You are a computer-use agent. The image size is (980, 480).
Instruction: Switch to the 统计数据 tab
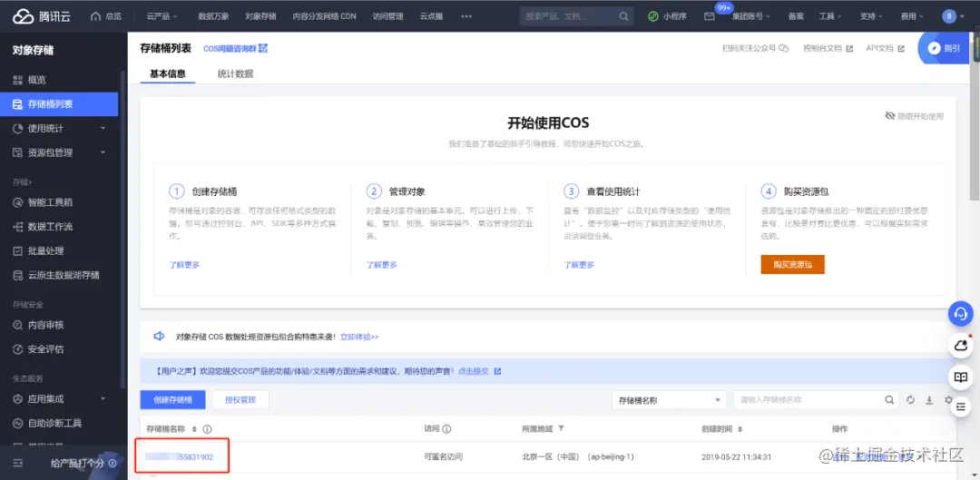coord(236,73)
